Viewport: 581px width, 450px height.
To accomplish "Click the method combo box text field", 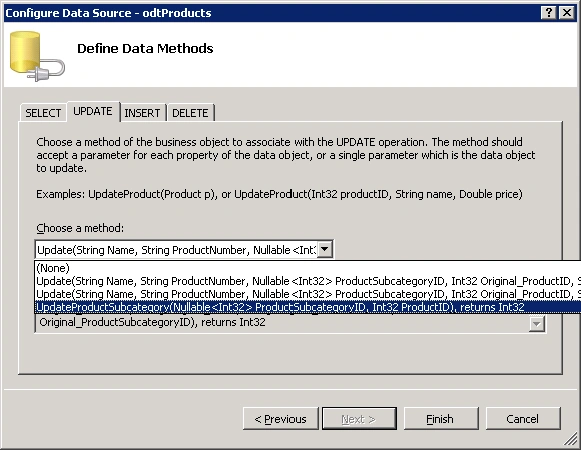I will coord(177,250).
